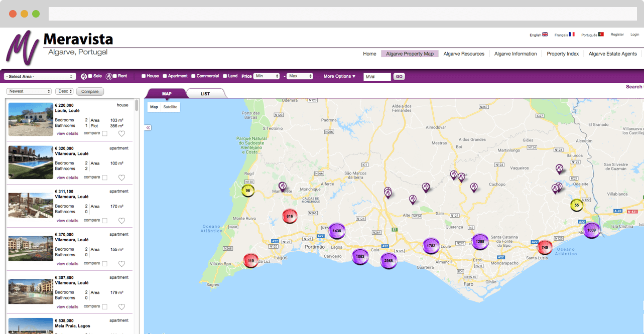This screenshot has height=334, width=644.
Task: Open the €220,000 Loulé house thumbnail
Action: tap(31, 119)
